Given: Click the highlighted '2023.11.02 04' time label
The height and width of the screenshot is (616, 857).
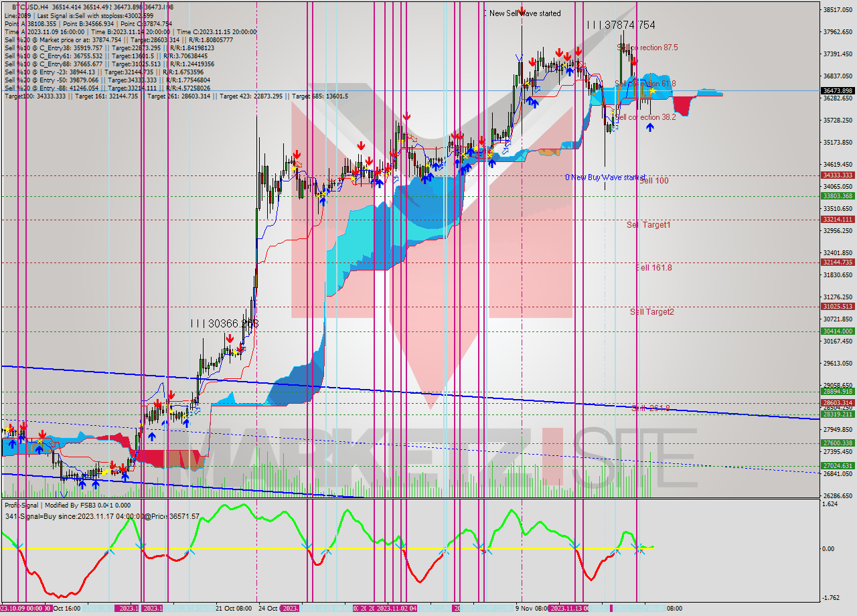Looking at the screenshot, I should (396, 609).
